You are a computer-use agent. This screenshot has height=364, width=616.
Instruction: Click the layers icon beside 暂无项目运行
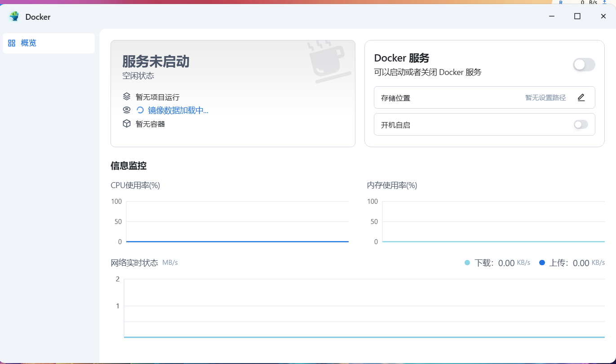click(127, 96)
